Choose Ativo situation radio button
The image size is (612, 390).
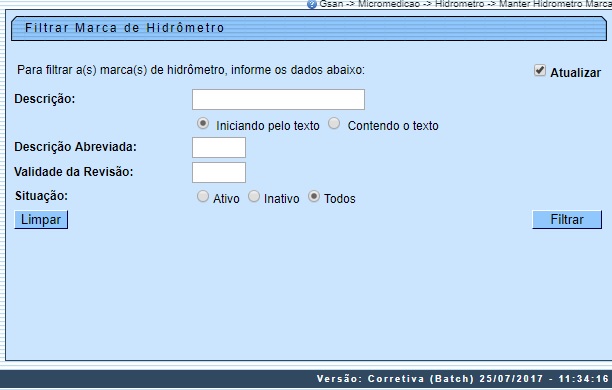(203, 196)
